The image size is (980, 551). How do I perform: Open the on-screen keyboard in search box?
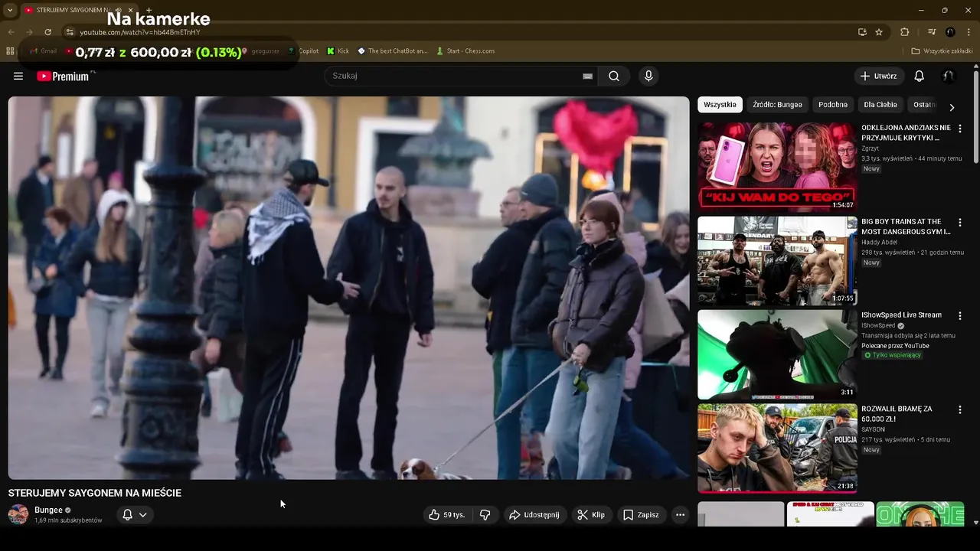(587, 76)
